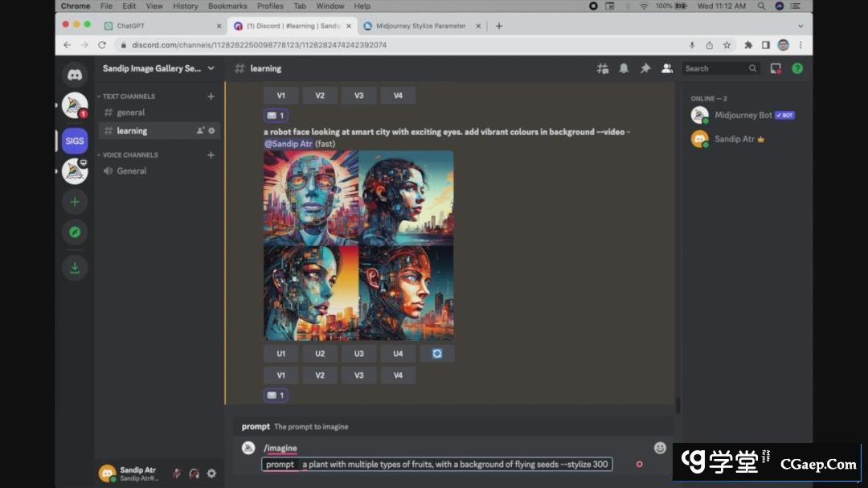Collapse the TEXT CHANNELS category
Viewport: 868px width, 488px height.
pyautogui.click(x=129, y=96)
